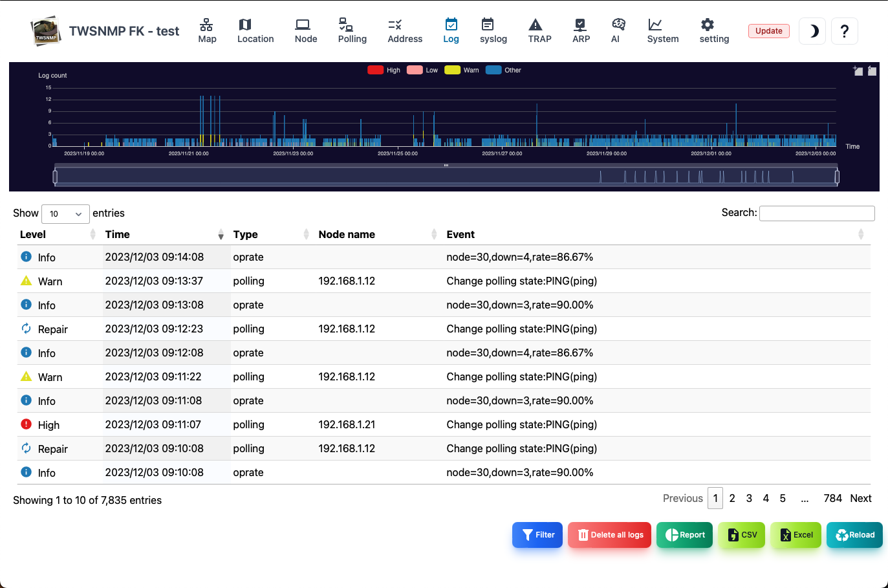Click the Search input field
This screenshot has width=888, height=588.
[817, 213]
